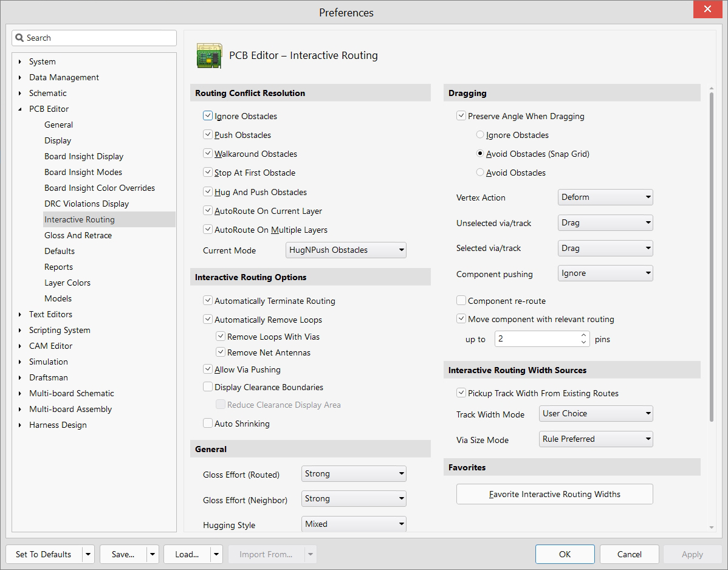Uncheck Preserve Angle When Dragging
The height and width of the screenshot is (570, 728).
pos(461,115)
